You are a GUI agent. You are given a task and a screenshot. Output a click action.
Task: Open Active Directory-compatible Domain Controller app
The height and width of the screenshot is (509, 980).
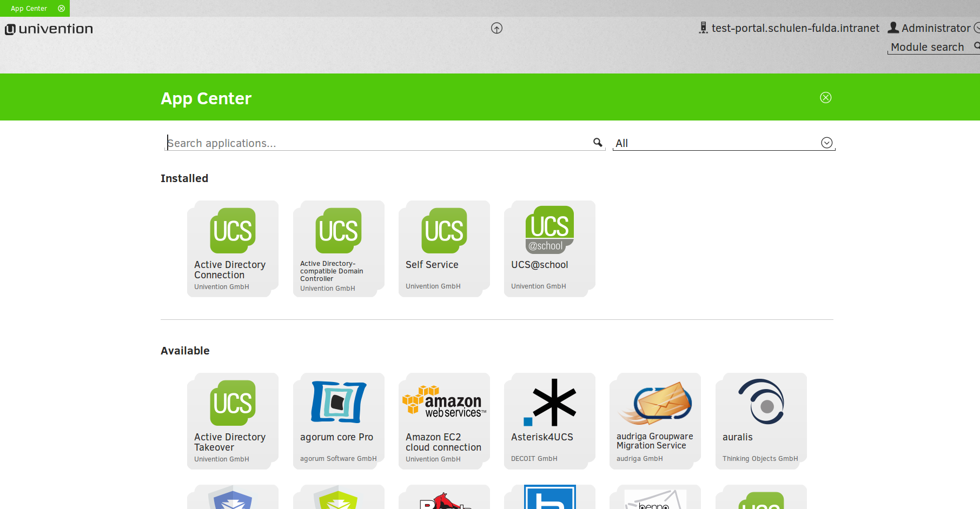[x=339, y=249]
